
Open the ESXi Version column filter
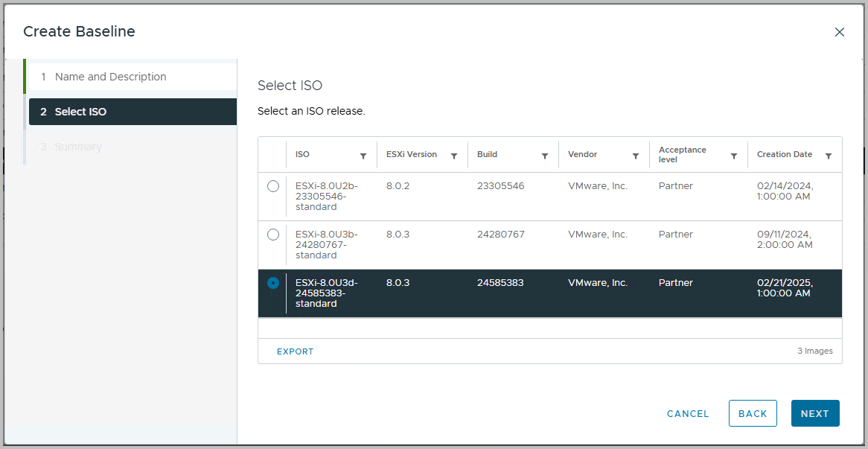point(456,155)
